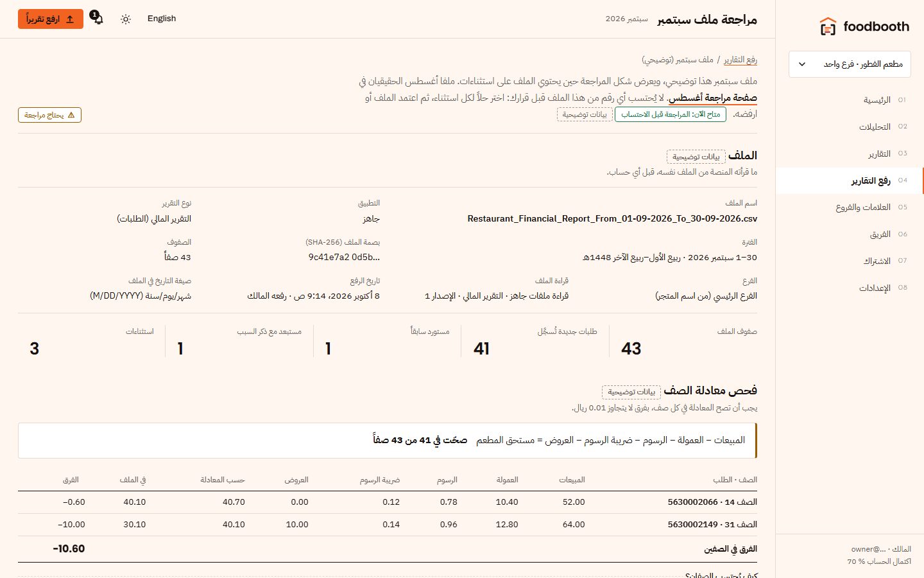Image resolution: width=924 pixels, height=578 pixels.
Task: Select رفع التقارير sidebar item
Action: (x=849, y=181)
